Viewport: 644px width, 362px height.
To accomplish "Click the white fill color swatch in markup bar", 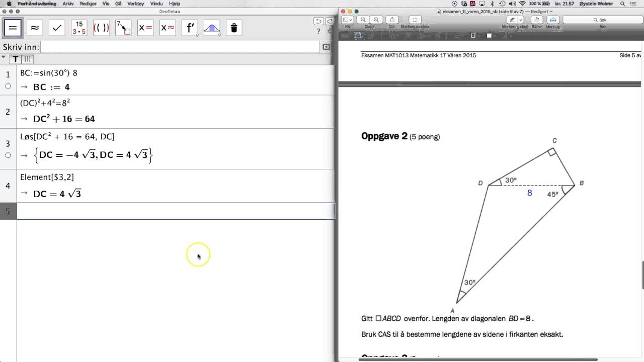I will (489, 36).
